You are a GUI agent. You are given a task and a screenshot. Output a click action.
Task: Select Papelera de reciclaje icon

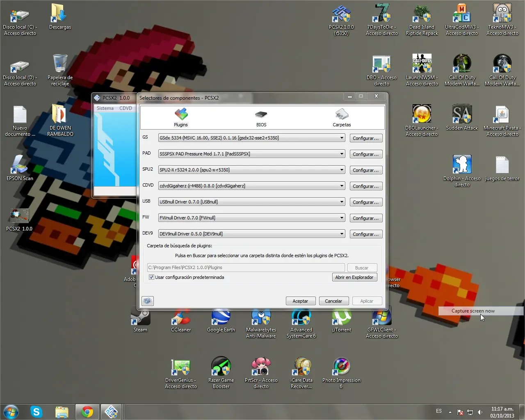(x=60, y=70)
